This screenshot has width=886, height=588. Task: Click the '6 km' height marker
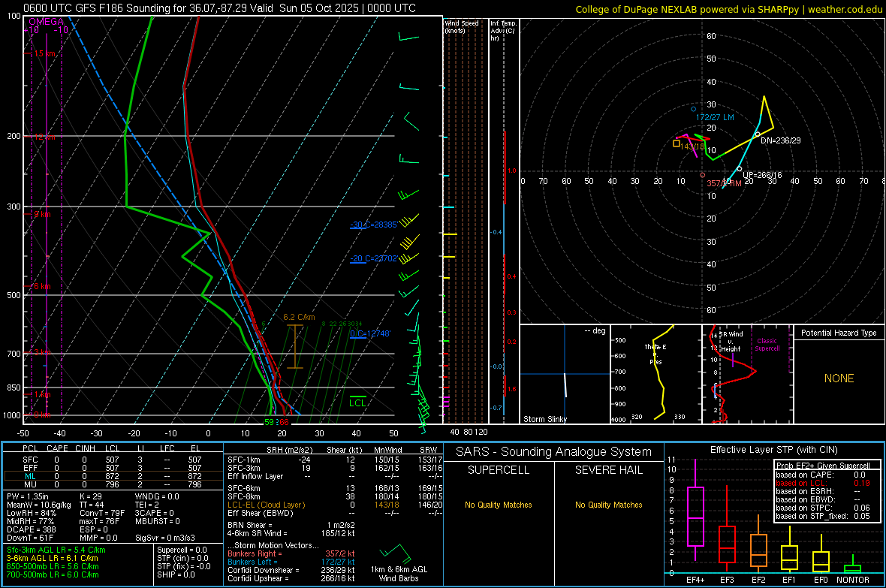tap(42, 286)
